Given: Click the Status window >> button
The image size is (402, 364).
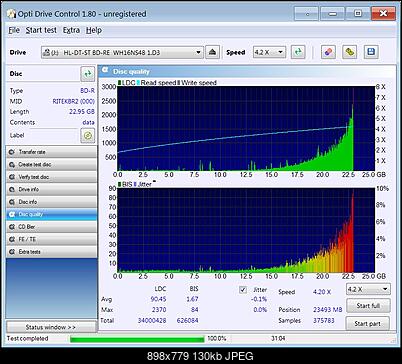Looking at the screenshot, I should (x=51, y=327).
